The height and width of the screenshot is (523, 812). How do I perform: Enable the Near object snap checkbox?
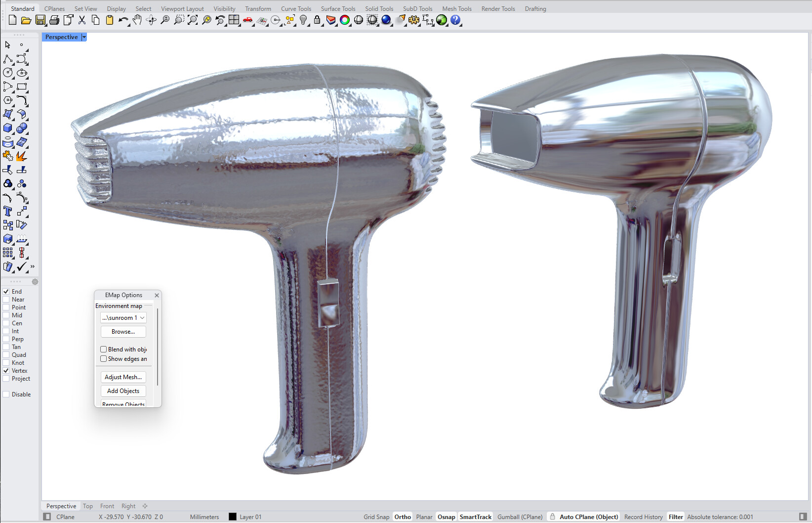pos(6,300)
